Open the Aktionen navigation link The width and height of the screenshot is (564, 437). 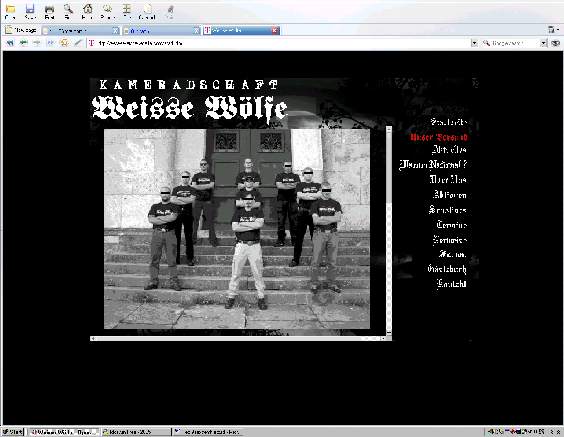450,195
